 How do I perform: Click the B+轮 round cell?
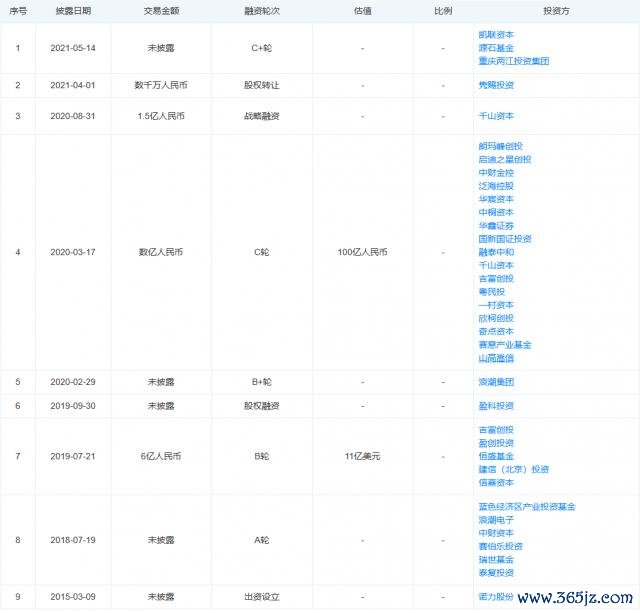[262, 382]
